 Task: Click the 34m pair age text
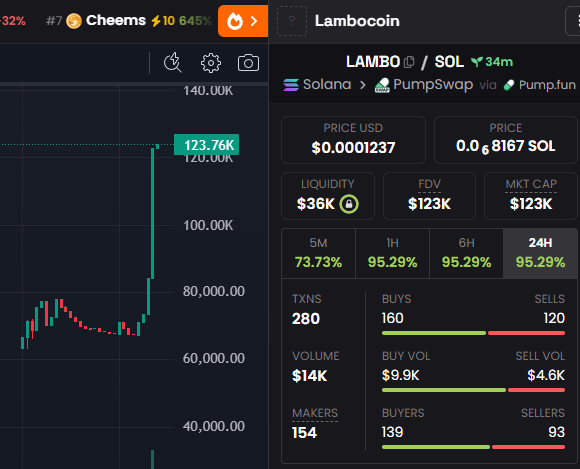click(499, 62)
